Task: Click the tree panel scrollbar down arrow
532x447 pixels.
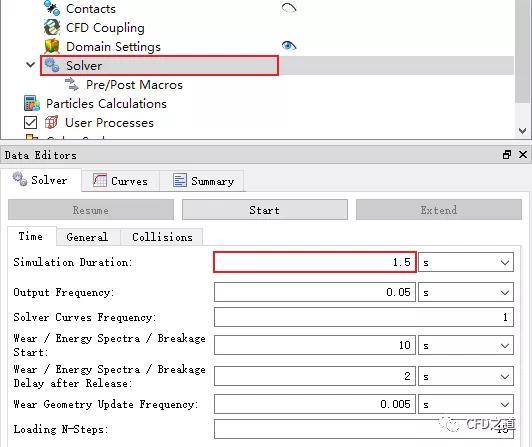Action: click(523, 131)
